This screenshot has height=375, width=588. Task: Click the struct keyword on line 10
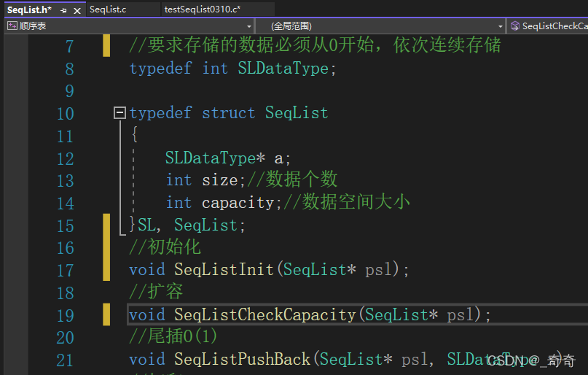228,113
